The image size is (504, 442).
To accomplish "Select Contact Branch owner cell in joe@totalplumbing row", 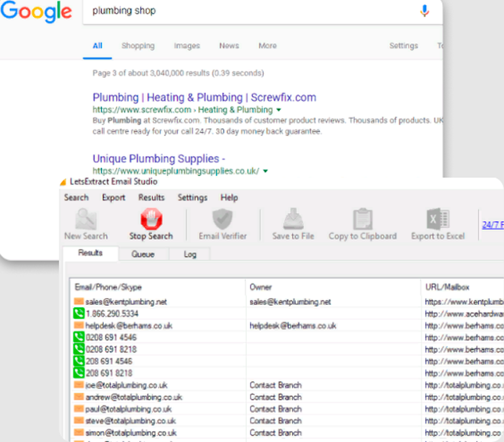I will (333, 385).
